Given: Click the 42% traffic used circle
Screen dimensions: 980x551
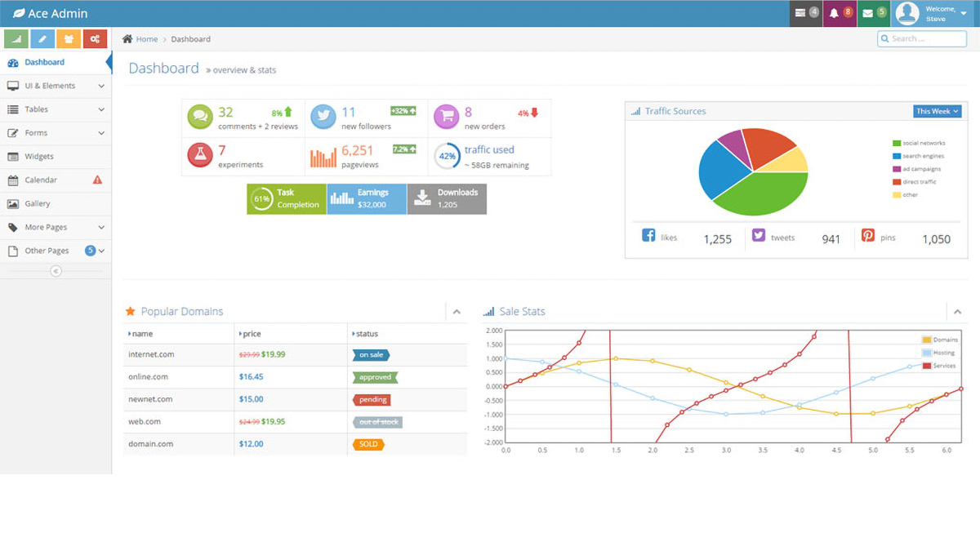Looking at the screenshot, I should (x=447, y=155).
